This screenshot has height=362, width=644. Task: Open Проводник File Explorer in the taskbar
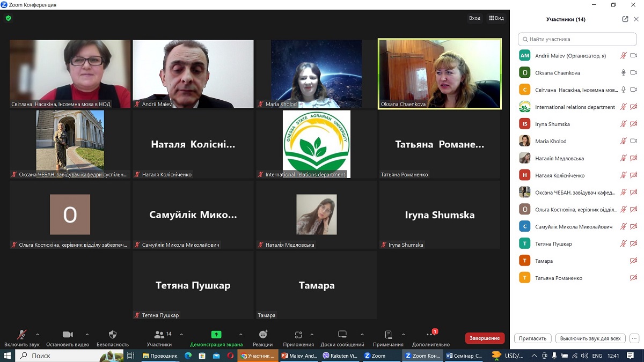point(160,356)
